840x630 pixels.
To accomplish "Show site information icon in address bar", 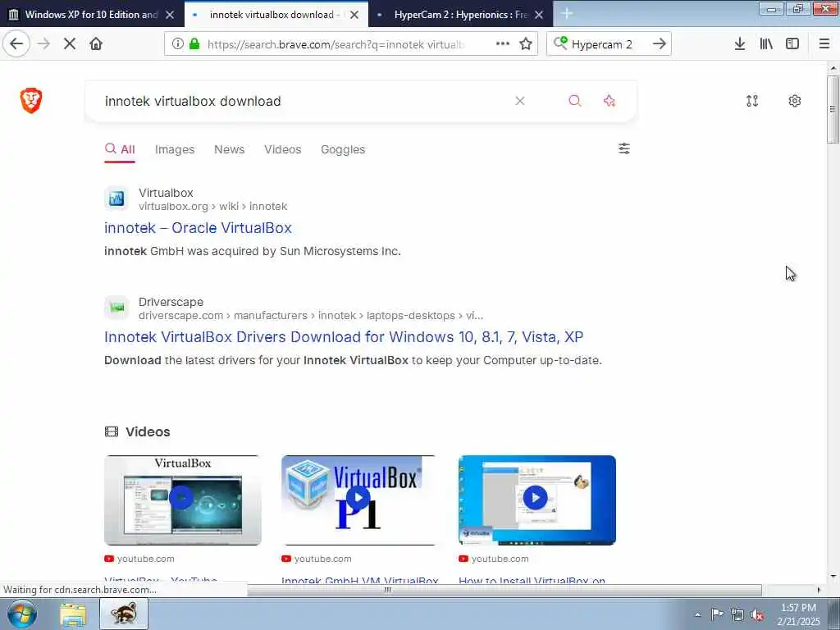I will (x=178, y=44).
